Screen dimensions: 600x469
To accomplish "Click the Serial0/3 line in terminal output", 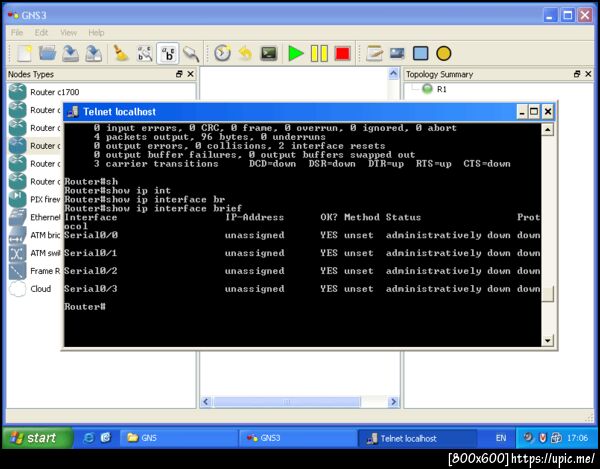I will [x=302, y=289].
